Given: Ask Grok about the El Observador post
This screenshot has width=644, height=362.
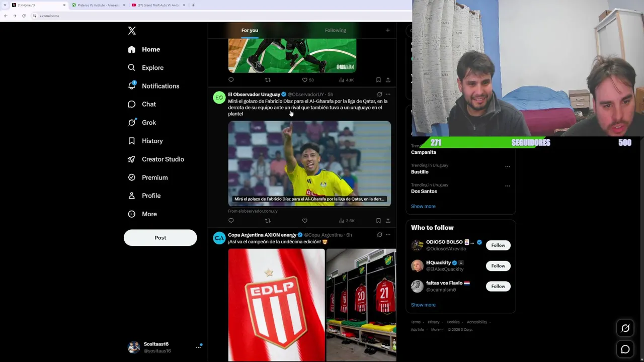Looking at the screenshot, I should pyautogui.click(x=379, y=94).
